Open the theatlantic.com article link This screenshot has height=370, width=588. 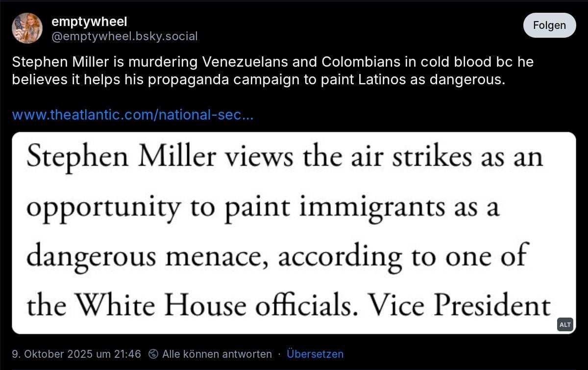click(x=132, y=116)
